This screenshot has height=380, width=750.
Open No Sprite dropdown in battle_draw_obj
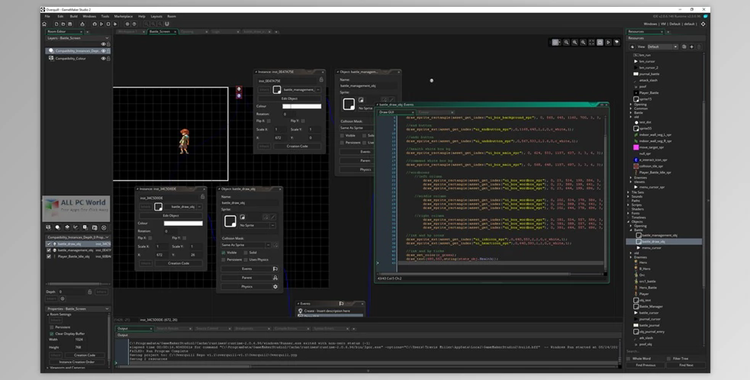click(x=257, y=225)
